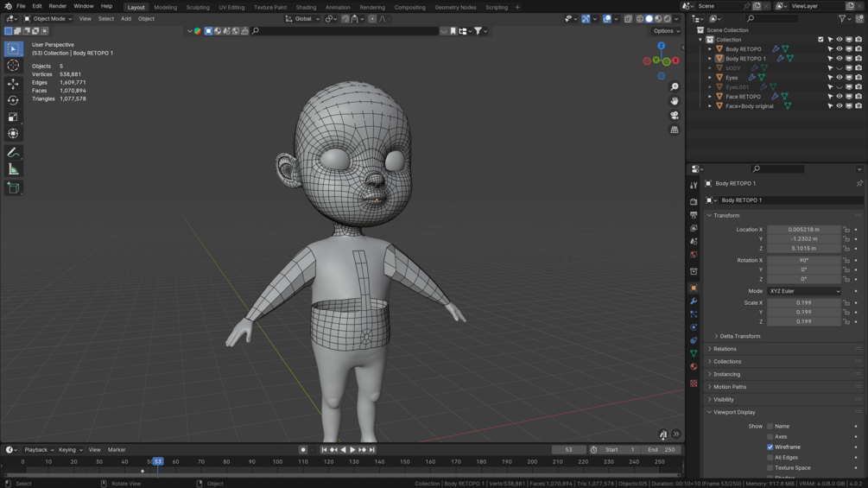This screenshot has height=488, width=868.
Task: Open the World properties tab
Action: point(694,255)
